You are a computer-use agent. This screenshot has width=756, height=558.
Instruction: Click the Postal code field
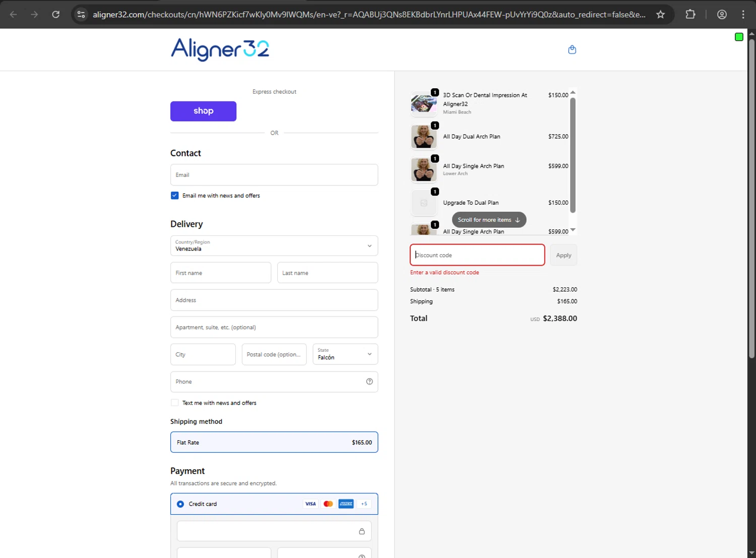coord(274,354)
